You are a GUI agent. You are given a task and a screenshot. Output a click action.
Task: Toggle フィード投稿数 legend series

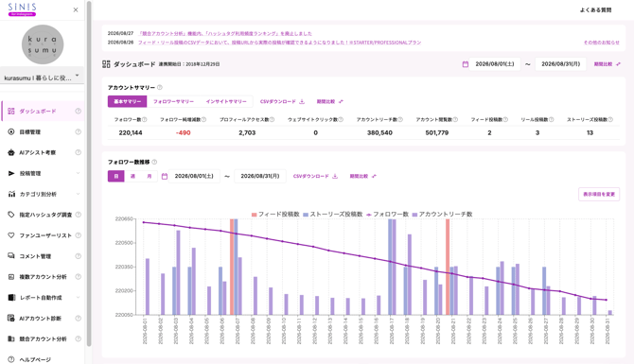275,214
